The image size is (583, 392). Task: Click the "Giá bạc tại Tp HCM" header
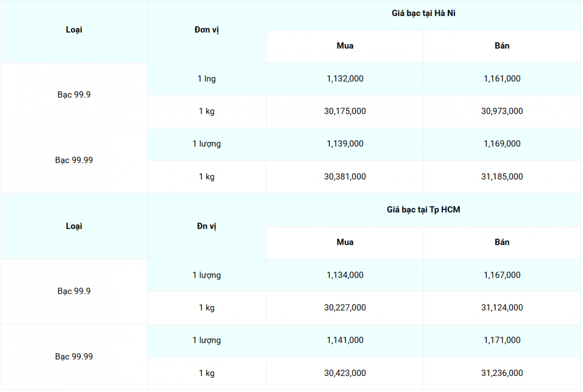coord(423,210)
